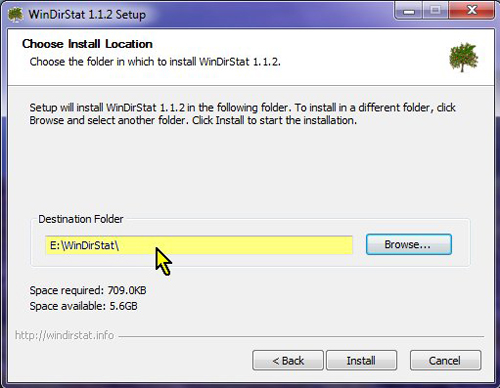Click the separator line beside windirstat.info
The width and height of the screenshot is (500, 388).
(x=302, y=336)
